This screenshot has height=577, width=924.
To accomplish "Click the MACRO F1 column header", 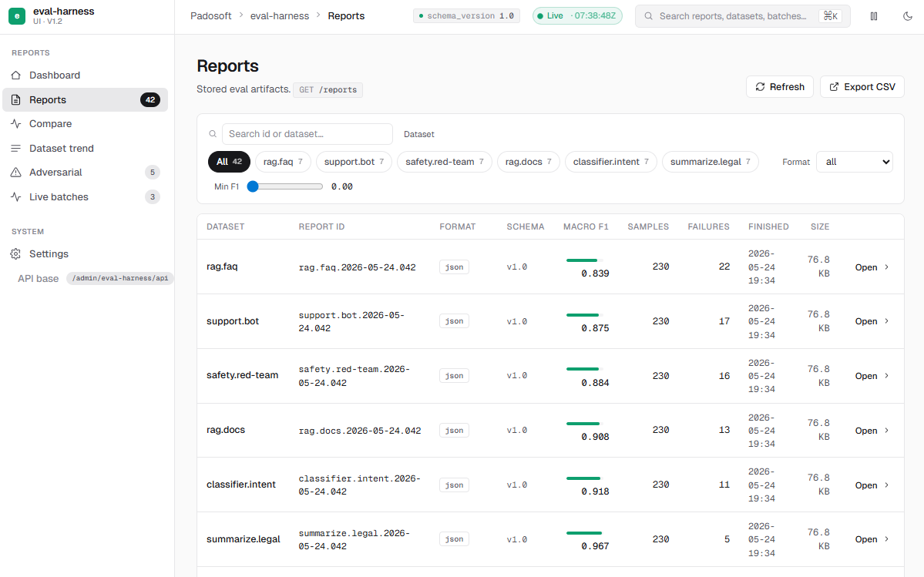I will pyautogui.click(x=586, y=226).
